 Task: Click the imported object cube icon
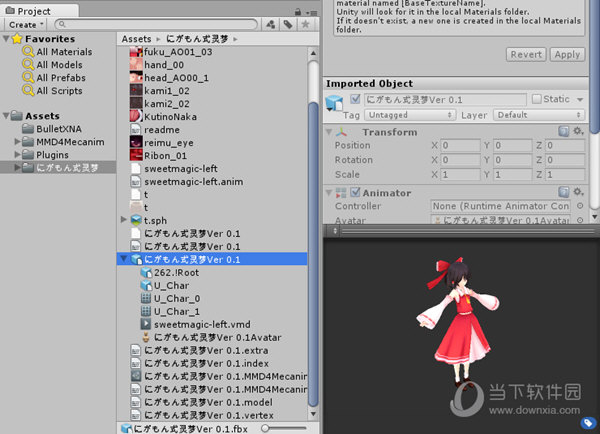point(334,103)
